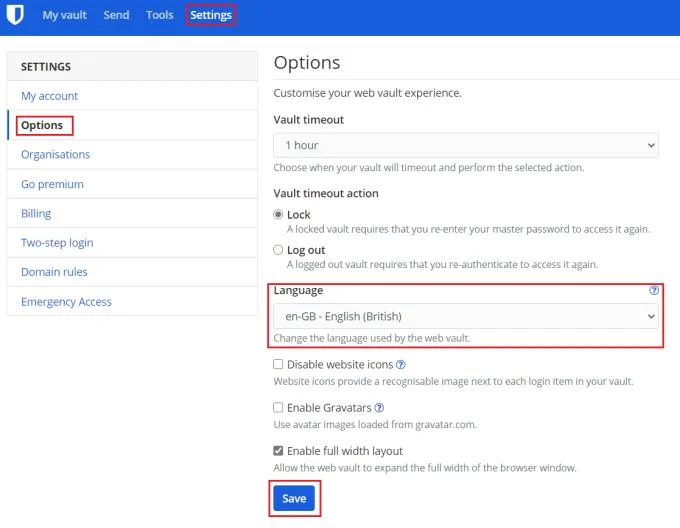Open the Settings tab
The height and width of the screenshot is (528, 680).
211,15
